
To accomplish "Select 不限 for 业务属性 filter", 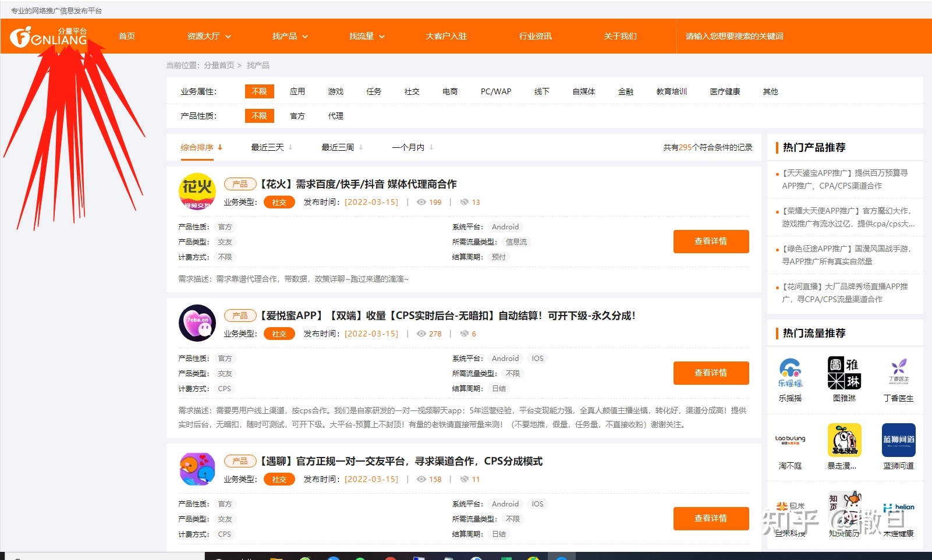I will point(259,91).
